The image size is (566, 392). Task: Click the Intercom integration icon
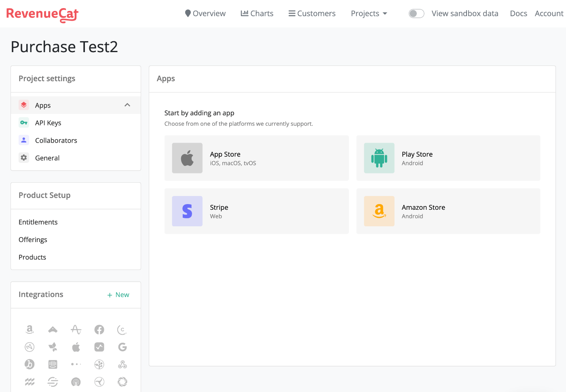pos(53,365)
